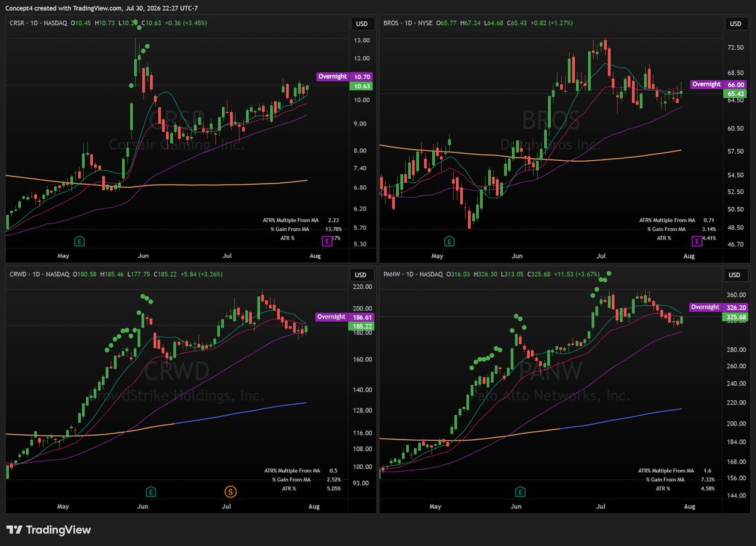
Task: Click the orange split S icon on CRWD chart
Action: [231, 491]
